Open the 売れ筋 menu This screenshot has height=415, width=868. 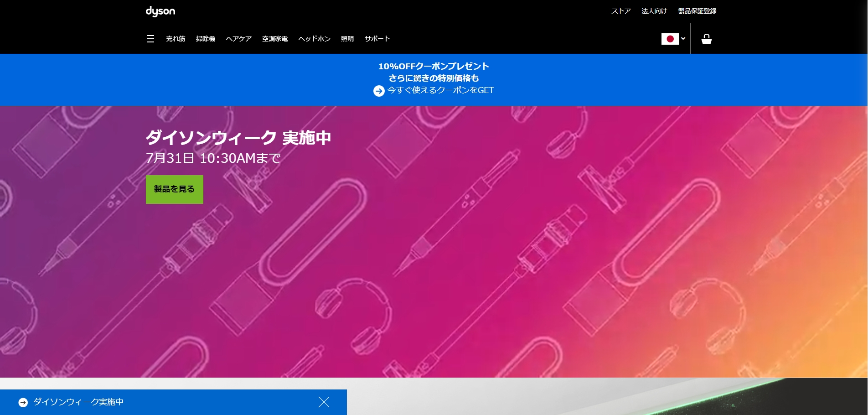pyautogui.click(x=176, y=39)
